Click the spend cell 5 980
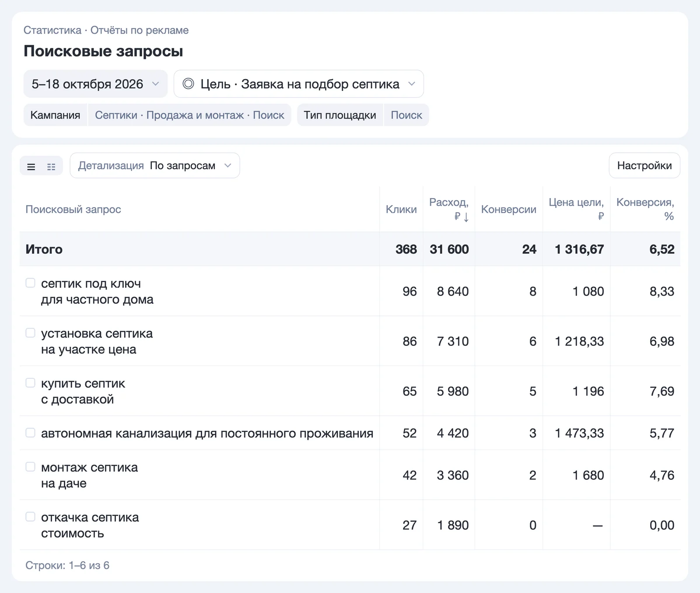The image size is (700, 593). coord(453,391)
